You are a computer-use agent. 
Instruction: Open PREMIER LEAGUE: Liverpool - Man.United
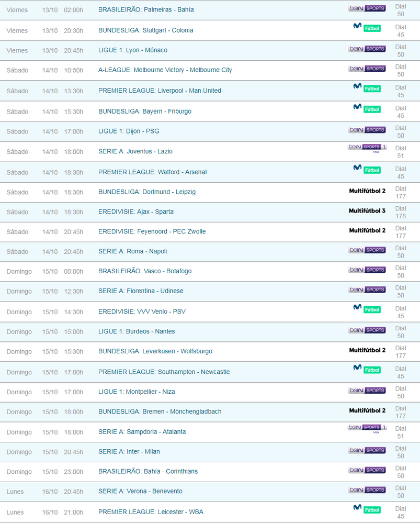coord(160,91)
